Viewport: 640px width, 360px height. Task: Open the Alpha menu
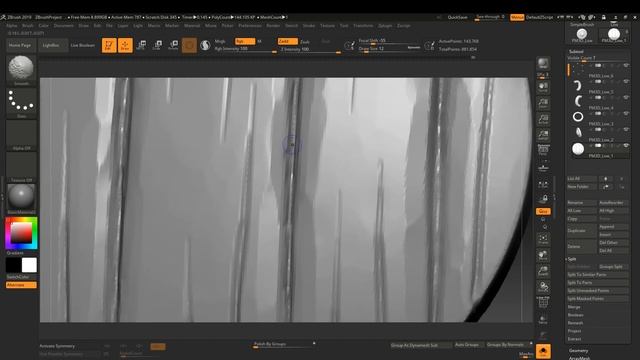coord(12,26)
